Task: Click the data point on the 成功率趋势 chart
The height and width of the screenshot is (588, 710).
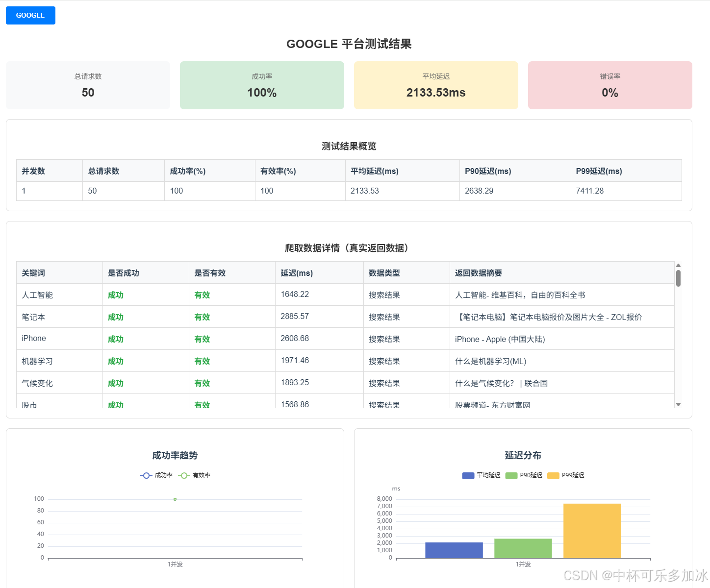Action: (x=175, y=499)
